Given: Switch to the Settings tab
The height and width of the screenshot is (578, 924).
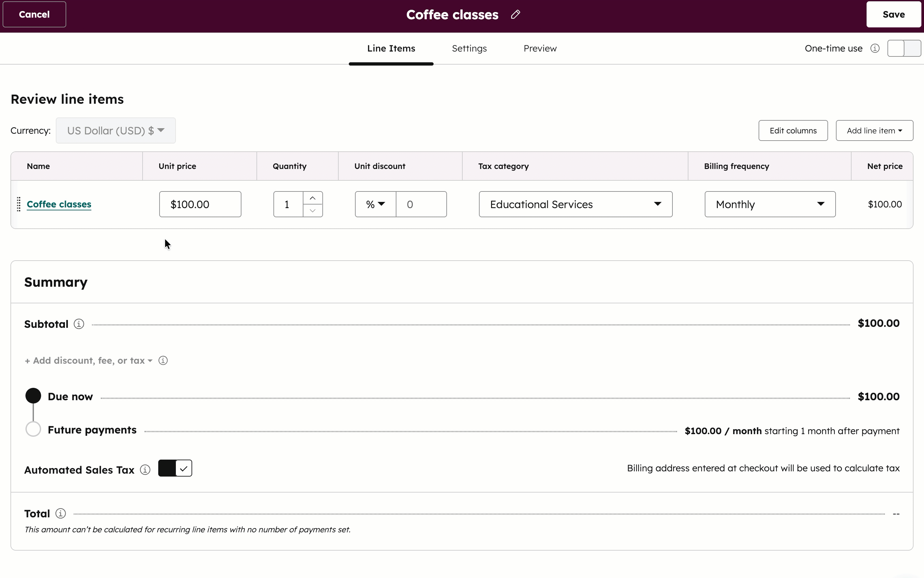Looking at the screenshot, I should (469, 49).
